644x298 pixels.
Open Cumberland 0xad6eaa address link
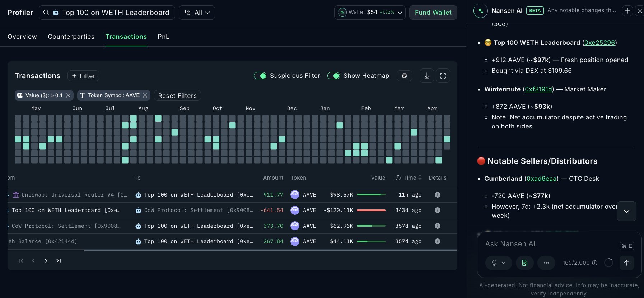pyautogui.click(x=542, y=179)
